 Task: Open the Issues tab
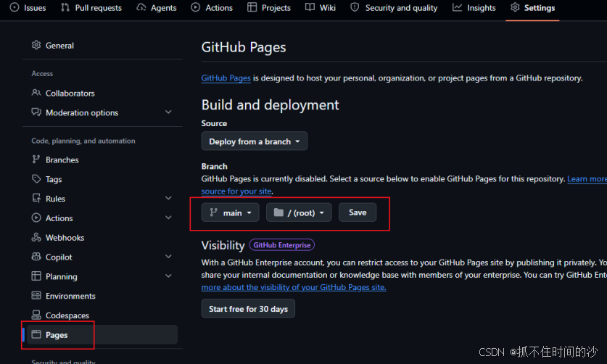pos(28,8)
